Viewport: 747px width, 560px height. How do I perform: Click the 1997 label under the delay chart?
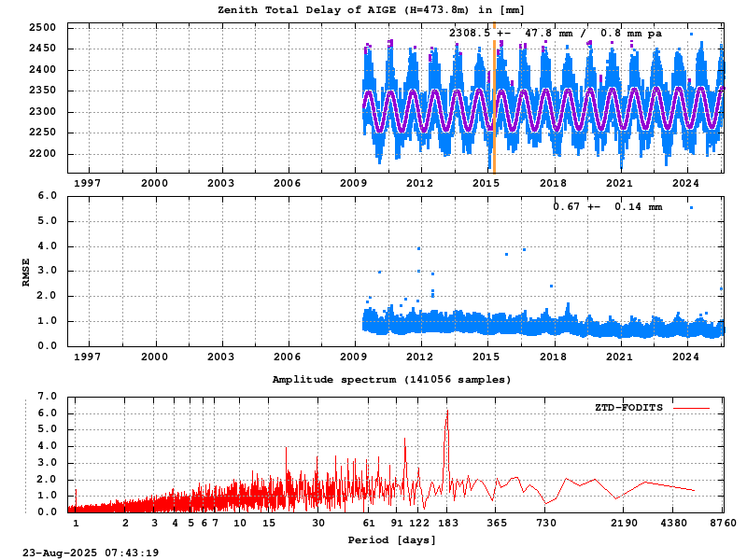click(88, 183)
